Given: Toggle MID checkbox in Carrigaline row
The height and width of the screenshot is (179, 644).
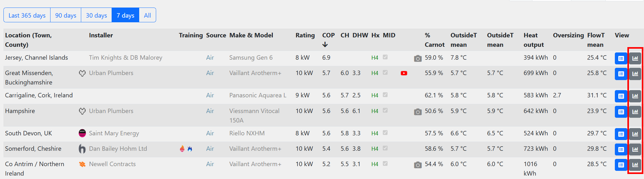Looking at the screenshot, I should pos(385,95).
